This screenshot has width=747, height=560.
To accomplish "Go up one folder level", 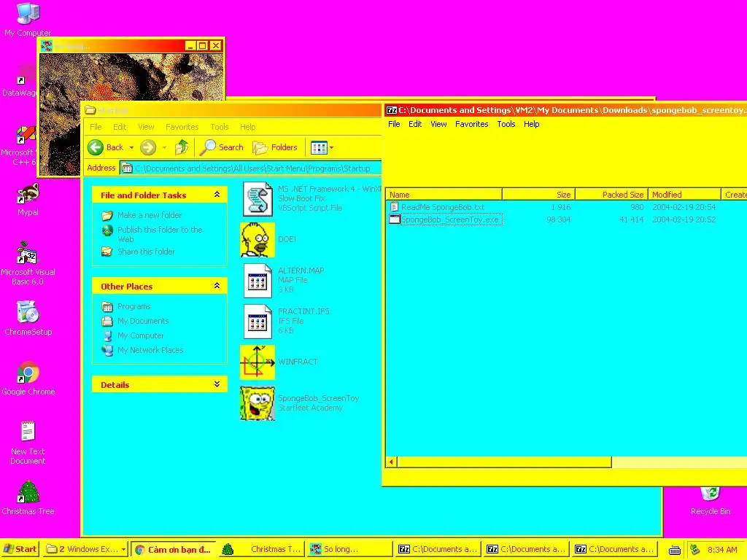I will pos(182,147).
